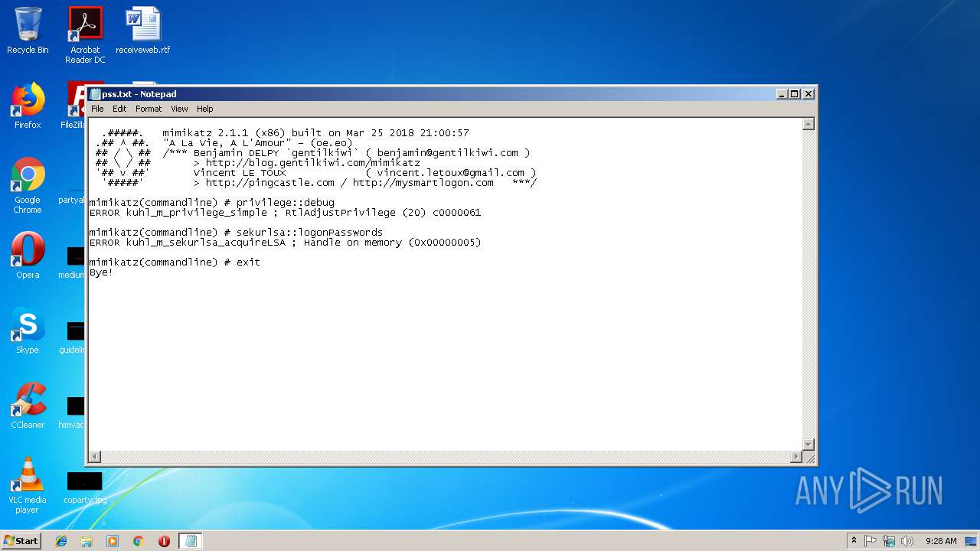Click the horizontal scrollbar right arrow
Viewport: 980px width, 551px height.
click(x=795, y=457)
